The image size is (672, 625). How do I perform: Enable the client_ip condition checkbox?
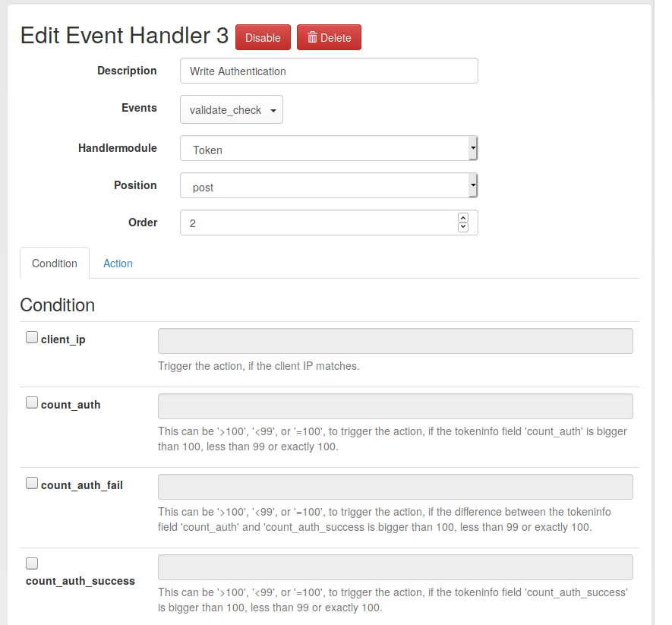click(32, 337)
